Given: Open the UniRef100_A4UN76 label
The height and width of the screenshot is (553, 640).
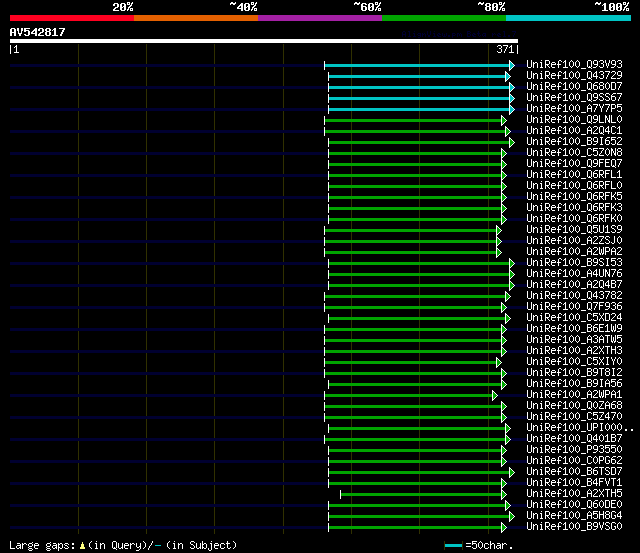Looking at the screenshot, I should click(574, 274).
